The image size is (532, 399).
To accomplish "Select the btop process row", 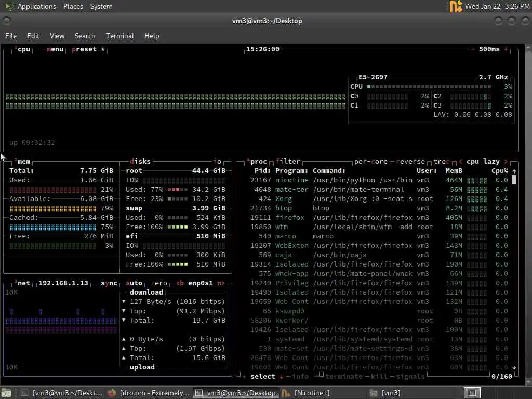I will click(x=379, y=208).
